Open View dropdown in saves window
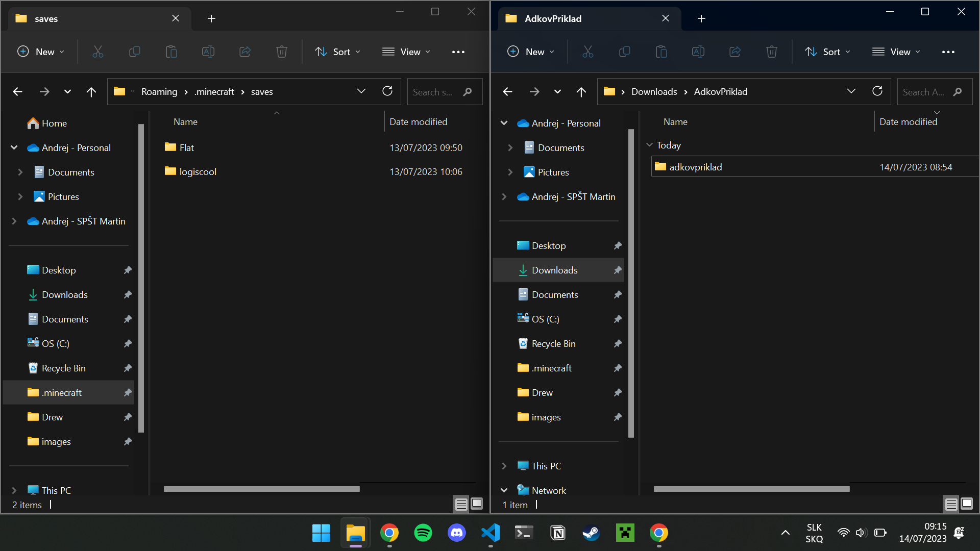This screenshot has height=551, width=980. tap(406, 52)
